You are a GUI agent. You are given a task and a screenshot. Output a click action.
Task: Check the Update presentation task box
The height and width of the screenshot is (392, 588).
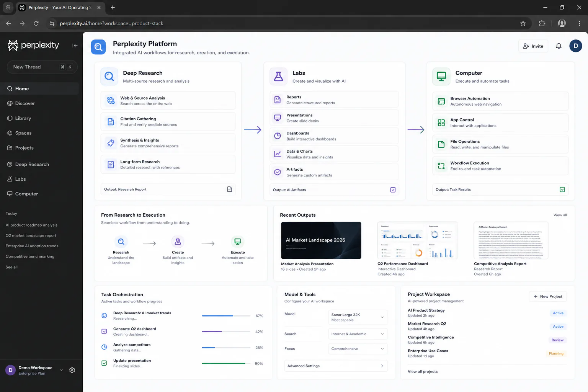pyautogui.click(x=104, y=363)
